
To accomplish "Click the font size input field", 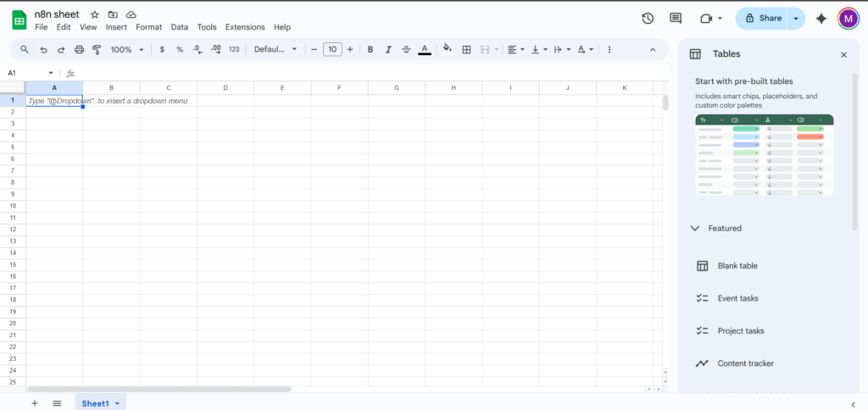I will (x=332, y=50).
